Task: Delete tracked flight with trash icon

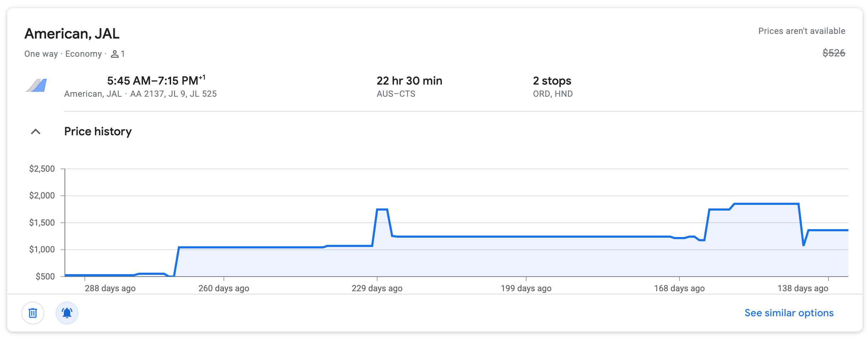Action: click(x=33, y=313)
